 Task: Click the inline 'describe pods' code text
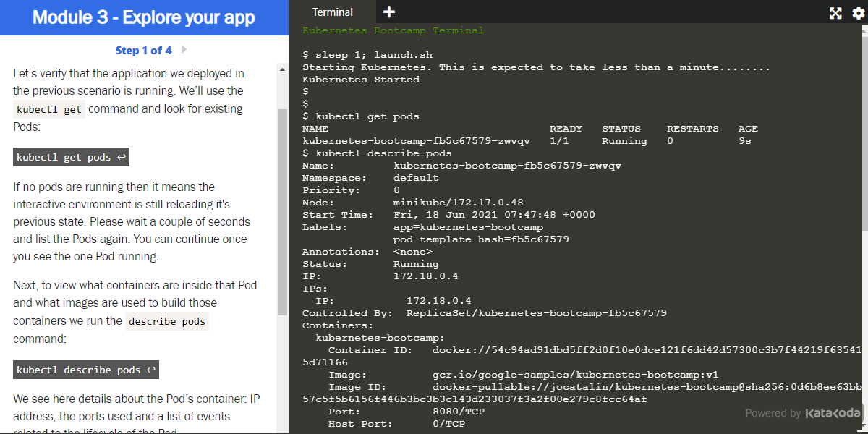[x=166, y=321]
